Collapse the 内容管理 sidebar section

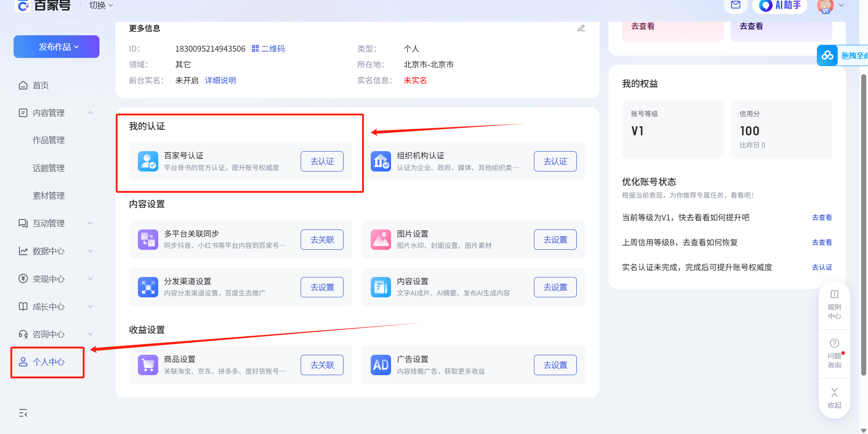pyautogui.click(x=90, y=113)
